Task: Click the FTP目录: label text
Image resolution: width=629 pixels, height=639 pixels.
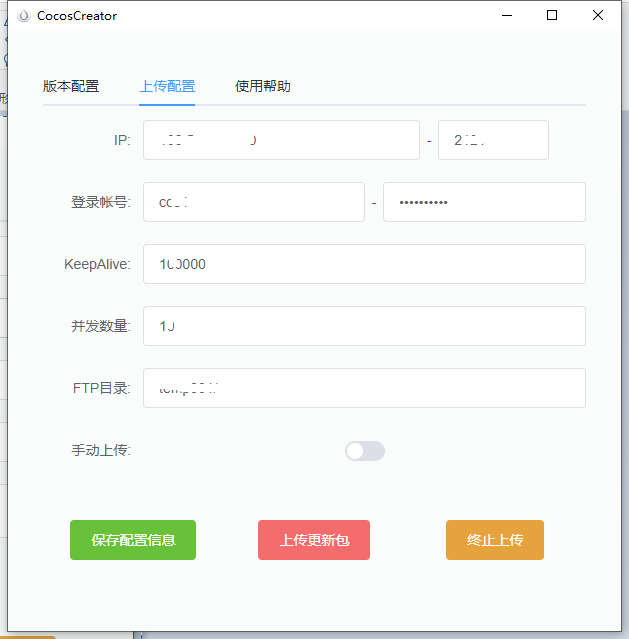Action: 102,388
